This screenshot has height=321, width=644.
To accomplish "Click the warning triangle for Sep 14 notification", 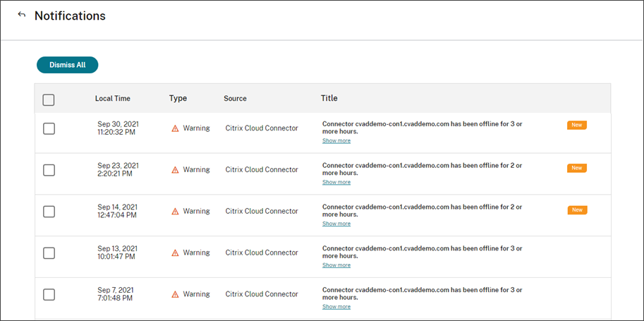I will (175, 212).
